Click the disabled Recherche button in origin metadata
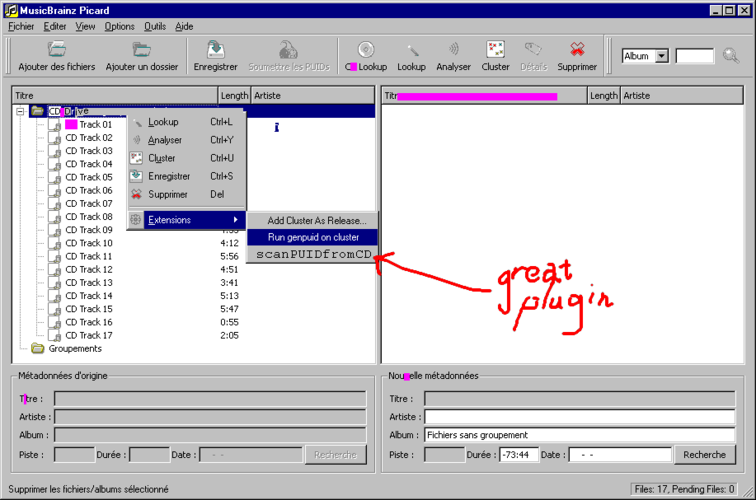 click(336, 455)
